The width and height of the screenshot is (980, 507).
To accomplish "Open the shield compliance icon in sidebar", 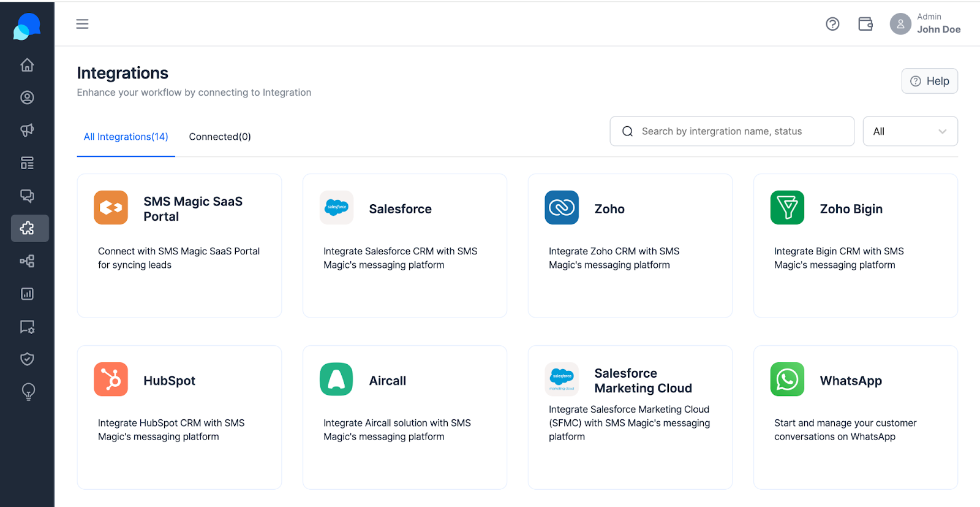I will click(27, 359).
